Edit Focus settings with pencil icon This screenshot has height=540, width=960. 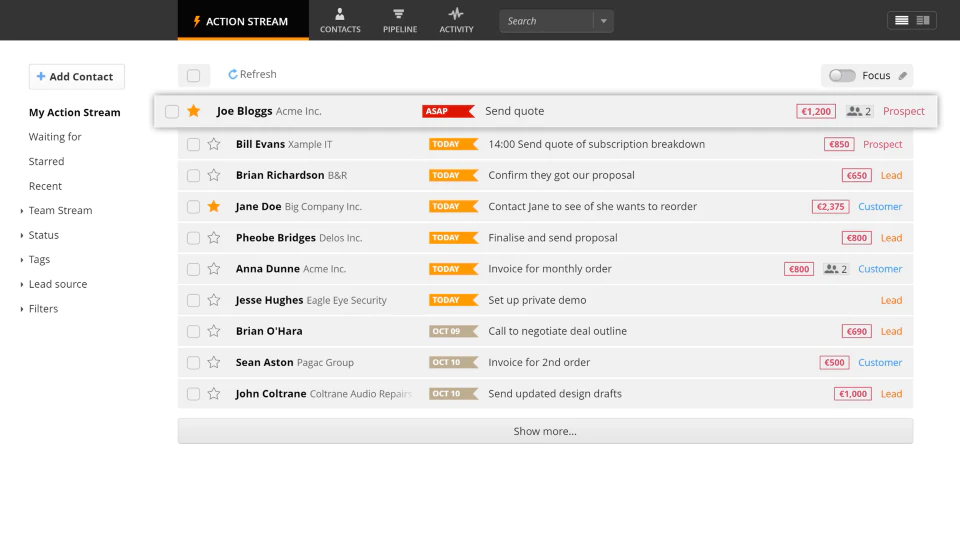click(x=902, y=76)
